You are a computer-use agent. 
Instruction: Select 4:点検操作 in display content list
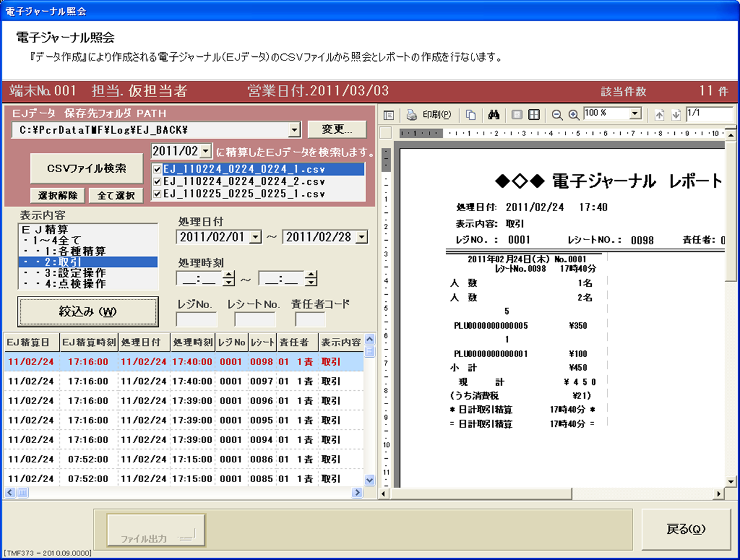tap(88, 284)
